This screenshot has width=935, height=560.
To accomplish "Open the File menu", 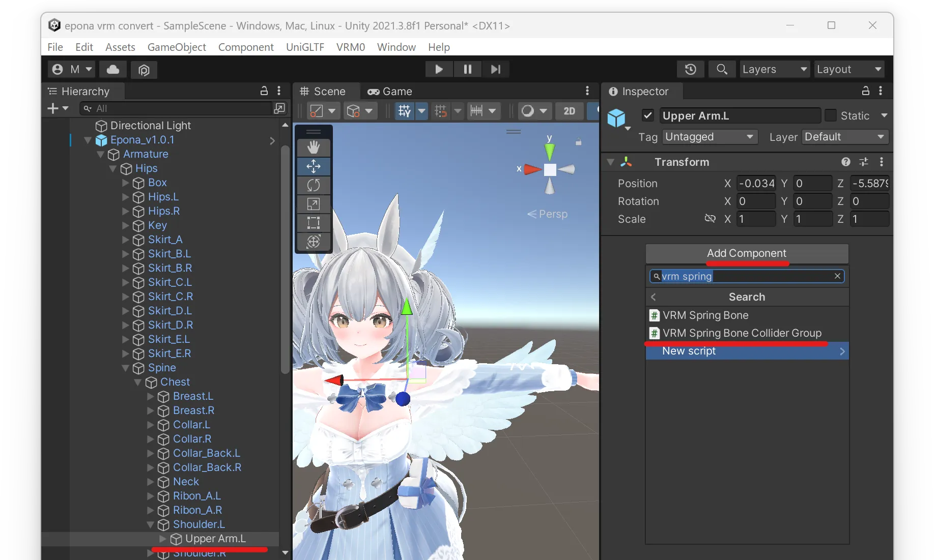I will (x=55, y=47).
